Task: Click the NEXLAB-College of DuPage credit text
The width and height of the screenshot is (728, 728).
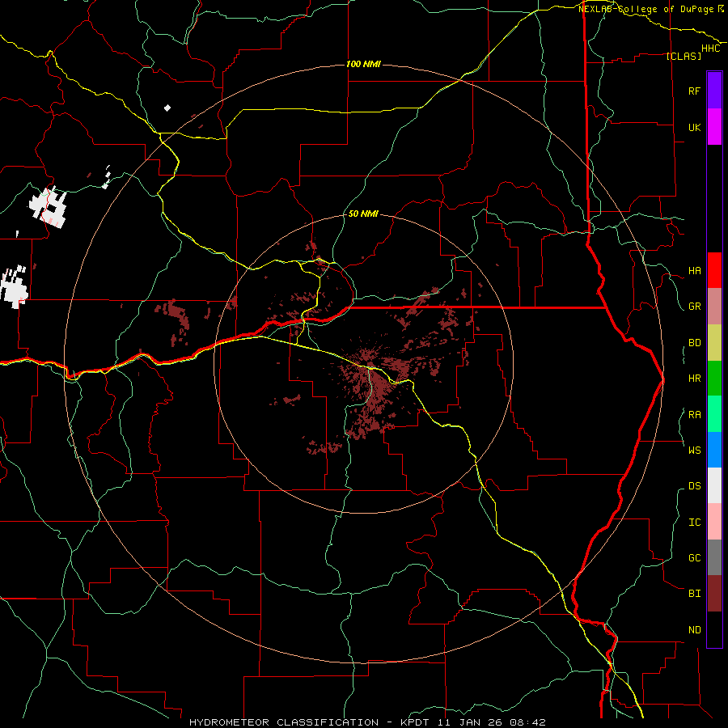Action: point(645,9)
